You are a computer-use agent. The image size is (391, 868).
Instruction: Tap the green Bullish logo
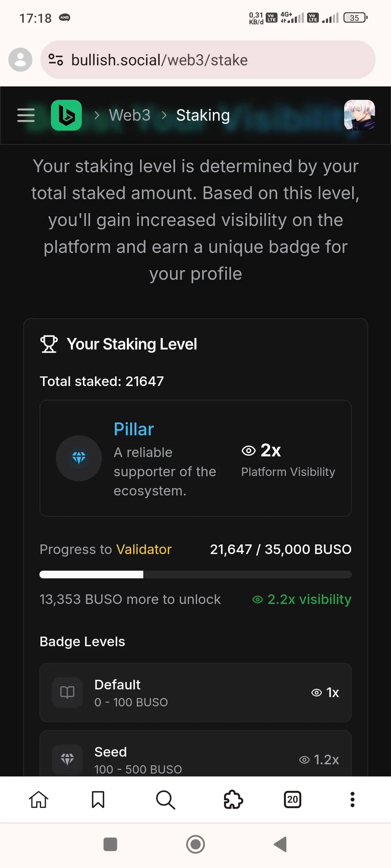66,115
